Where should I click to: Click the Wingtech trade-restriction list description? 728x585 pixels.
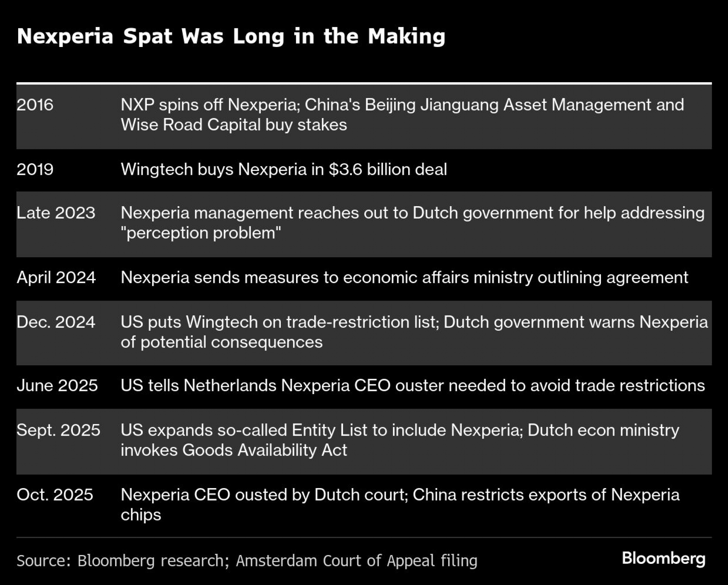pos(414,332)
